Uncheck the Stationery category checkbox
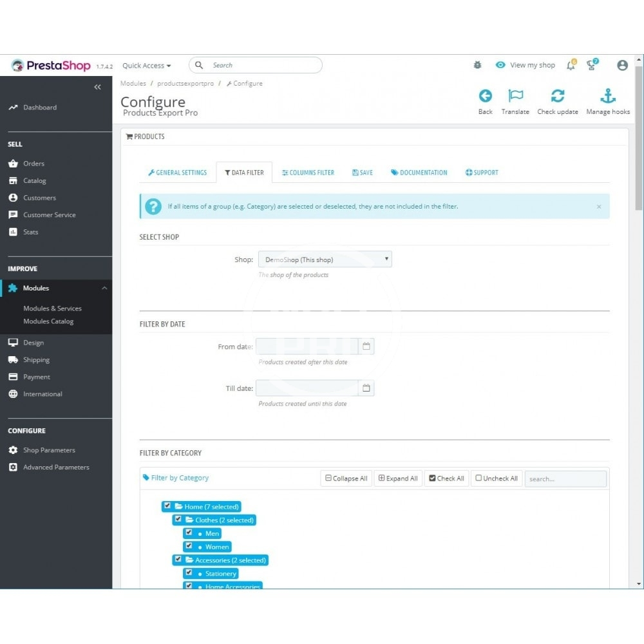The image size is (644, 644). pos(189,573)
